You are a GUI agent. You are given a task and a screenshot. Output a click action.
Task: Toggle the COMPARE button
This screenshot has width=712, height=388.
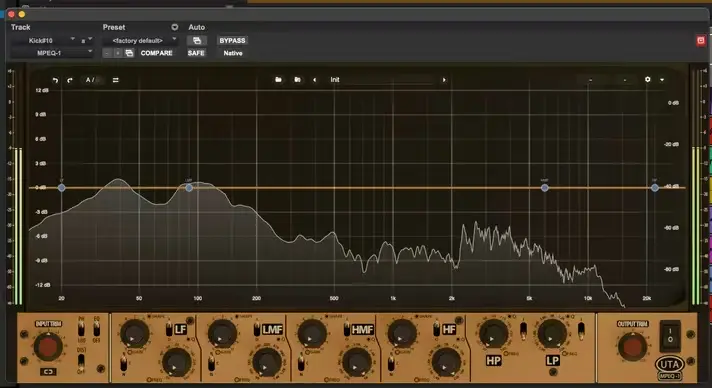click(x=156, y=53)
